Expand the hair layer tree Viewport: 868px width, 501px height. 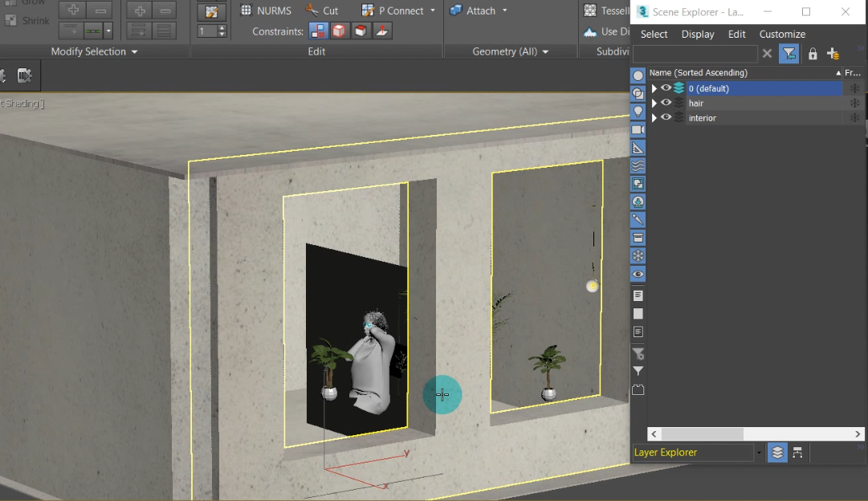[654, 103]
